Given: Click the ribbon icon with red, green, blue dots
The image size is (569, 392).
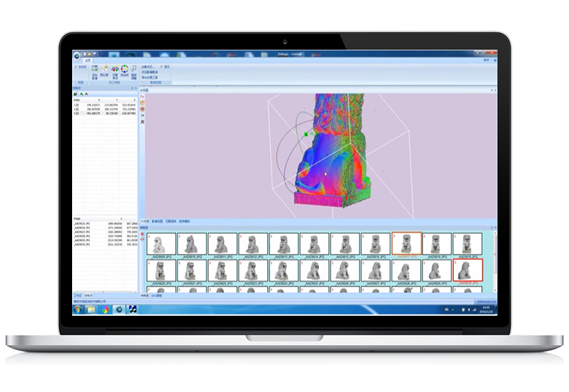Looking at the screenshot, I should tap(115, 72).
